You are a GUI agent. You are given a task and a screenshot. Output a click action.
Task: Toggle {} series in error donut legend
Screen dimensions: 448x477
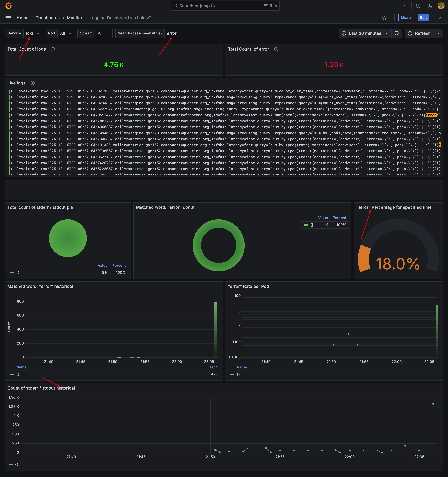(312, 225)
